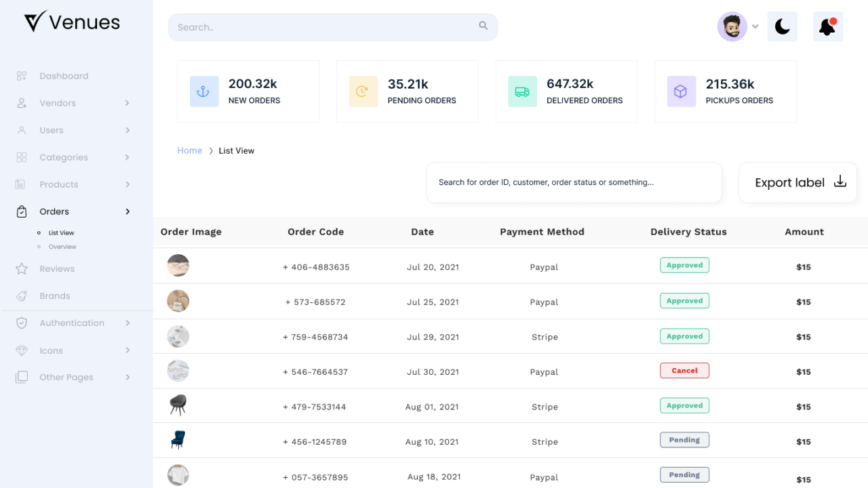Screen dimensions: 868x488
Task: Expand the Products submenu
Action: 127,184
